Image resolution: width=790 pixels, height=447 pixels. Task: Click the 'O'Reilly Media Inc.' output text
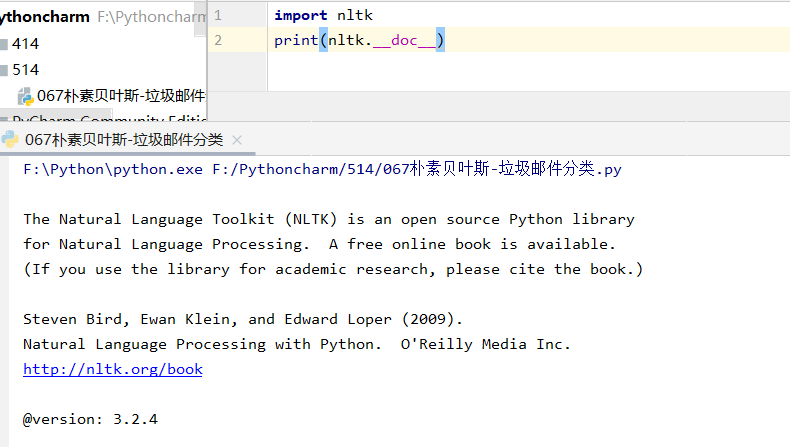pyautogui.click(x=485, y=344)
